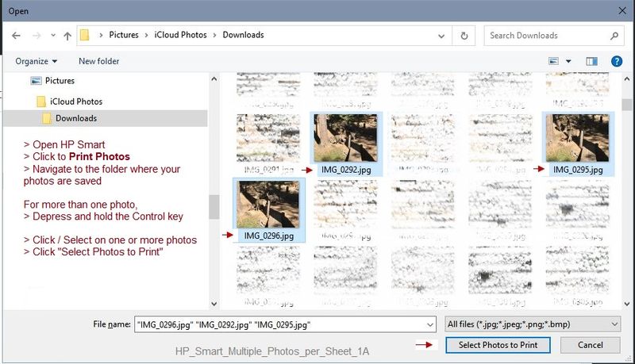
Task: Toggle the preview pane
Action: click(x=591, y=61)
